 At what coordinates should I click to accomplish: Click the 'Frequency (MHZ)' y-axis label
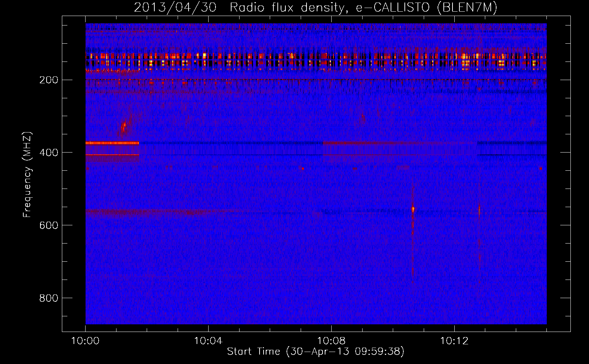click(27, 175)
